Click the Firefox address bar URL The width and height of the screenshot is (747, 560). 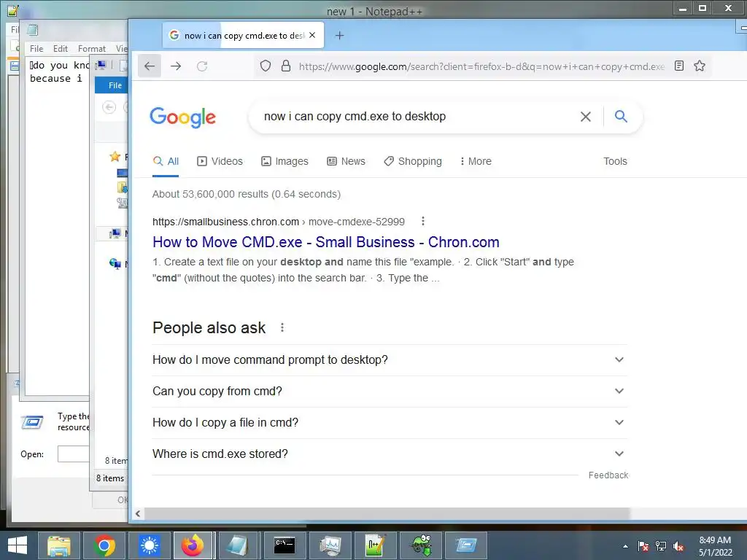pyautogui.click(x=481, y=66)
